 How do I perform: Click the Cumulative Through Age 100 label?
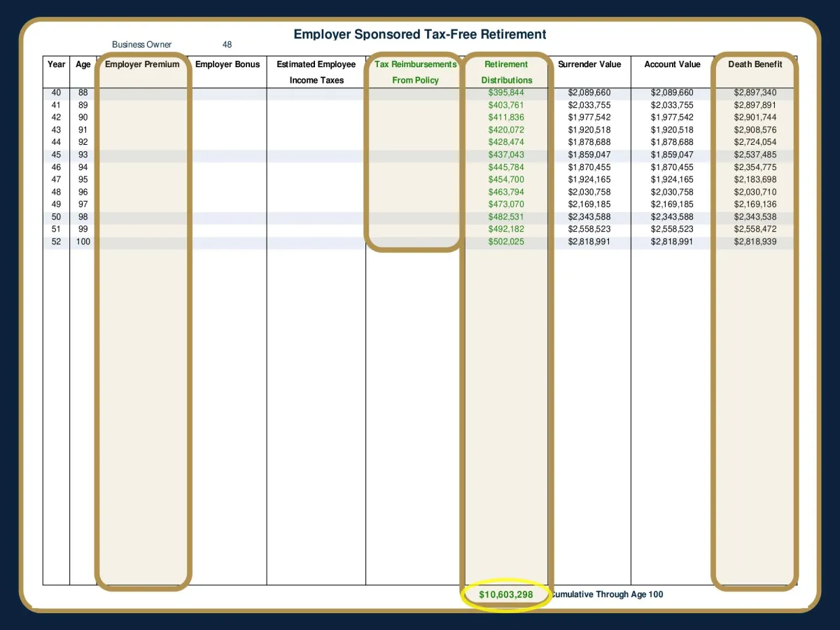point(607,595)
